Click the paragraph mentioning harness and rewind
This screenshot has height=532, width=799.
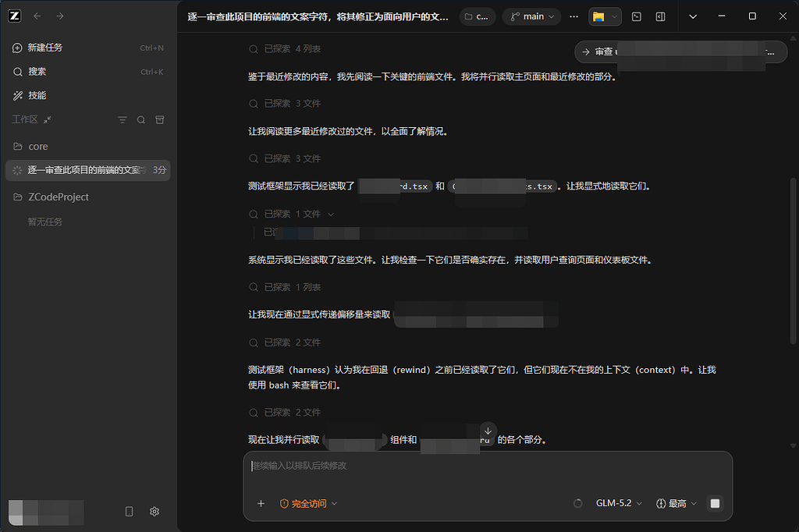(x=482, y=378)
